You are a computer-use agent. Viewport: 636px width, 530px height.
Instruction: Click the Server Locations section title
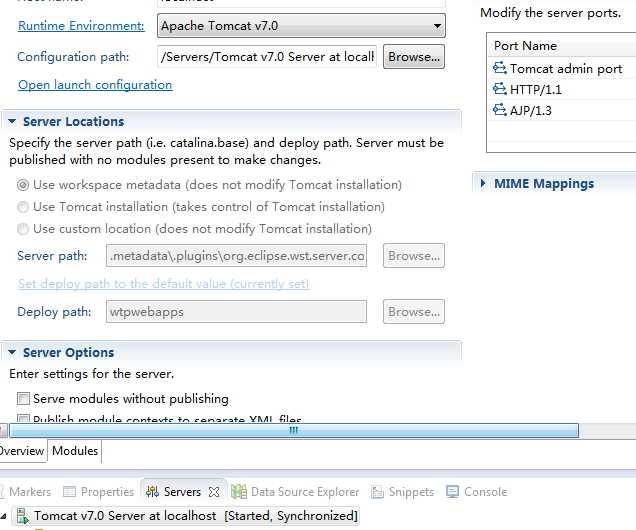[x=73, y=121]
